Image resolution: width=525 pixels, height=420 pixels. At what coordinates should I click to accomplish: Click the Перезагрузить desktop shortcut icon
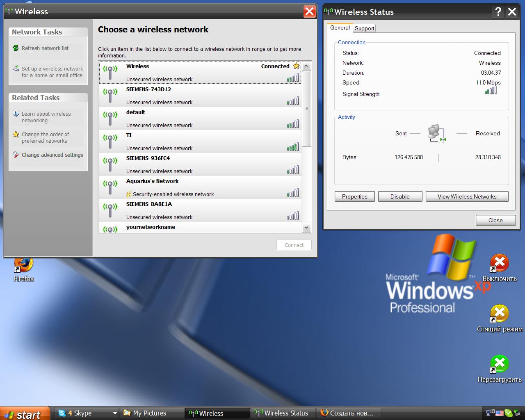pyautogui.click(x=499, y=364)
